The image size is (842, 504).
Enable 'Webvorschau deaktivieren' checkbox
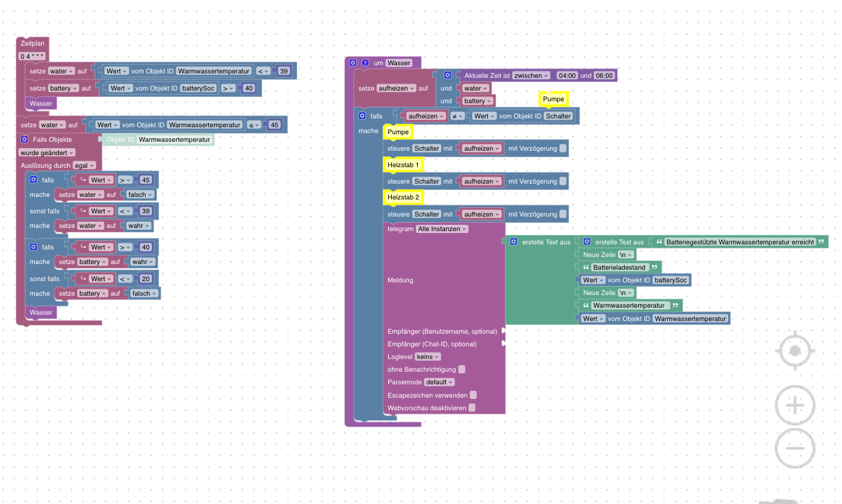(472, 408)
